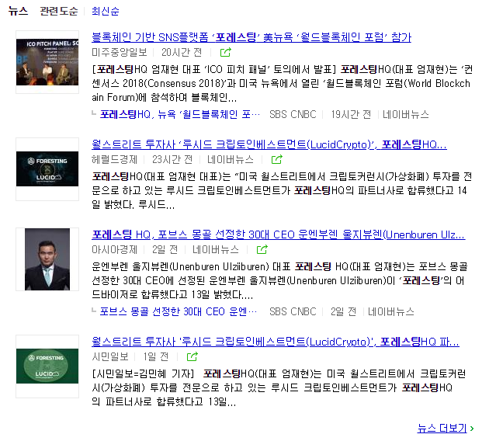The image size is (489, 448).
Task: Click 헤럴드경제 source name
Action: 114,159
